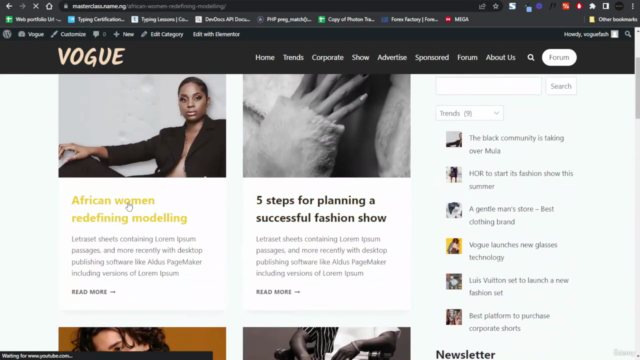This screenshot has height=360, width=640.
Task: Click the hand on fur sleeve thumbnail
Action: coord(327,126)
